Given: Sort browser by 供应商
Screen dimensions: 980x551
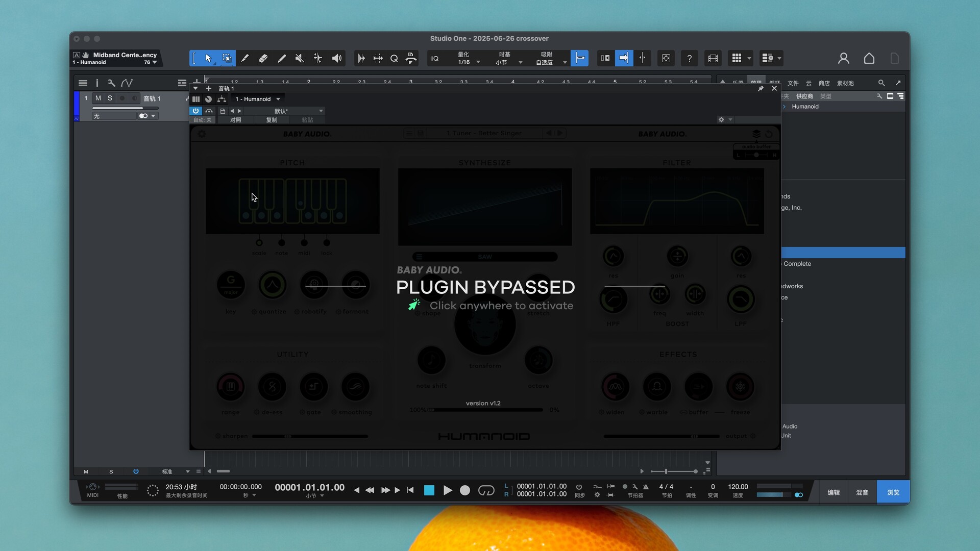Looking at the screenshot, I should (x=804, y=96).
